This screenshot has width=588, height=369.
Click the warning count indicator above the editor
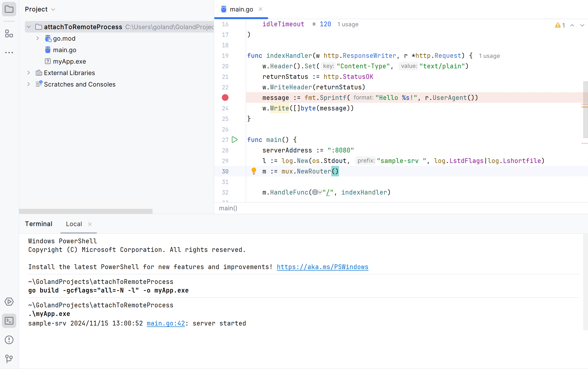(x=560, y=25)
